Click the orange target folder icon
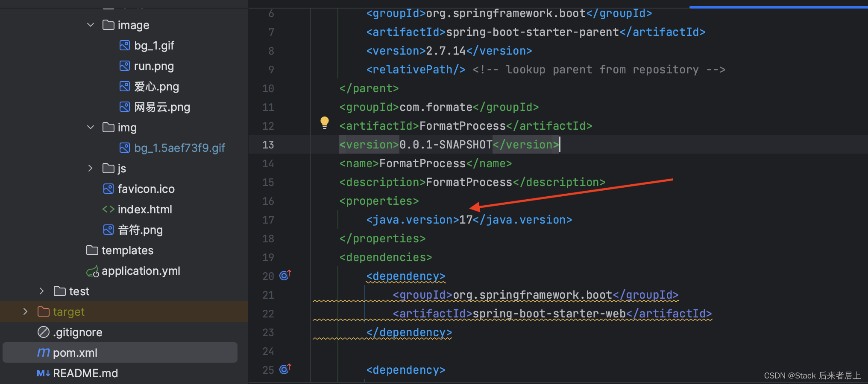 click(x=44, y=311)
